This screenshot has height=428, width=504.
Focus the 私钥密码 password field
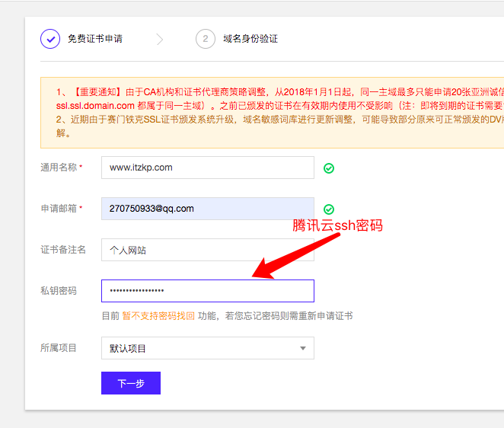[x=207, y=291]
